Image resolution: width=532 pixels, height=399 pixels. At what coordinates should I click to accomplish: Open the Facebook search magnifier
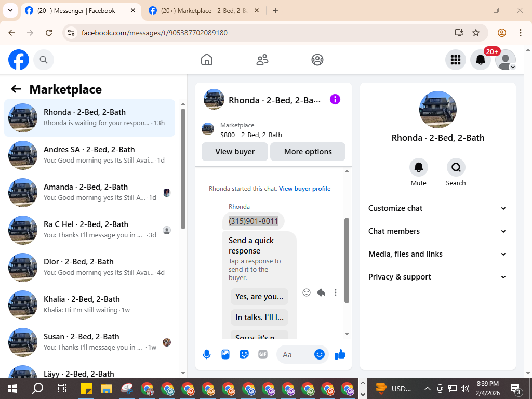44,60
